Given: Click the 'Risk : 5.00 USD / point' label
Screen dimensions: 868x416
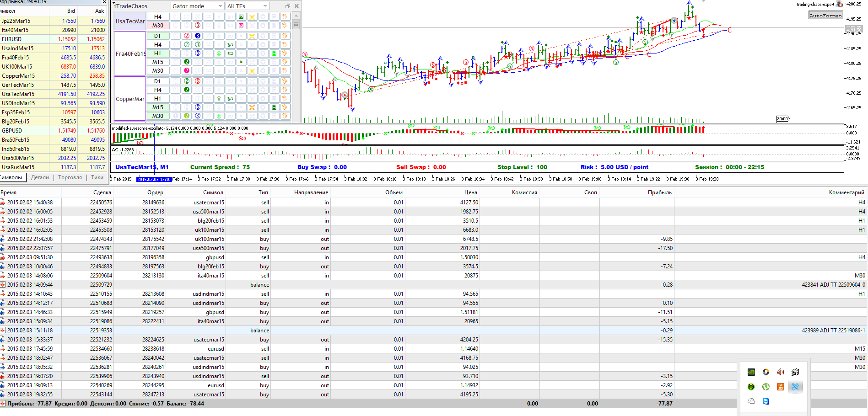Looking at the screenshot, I should [x=615, y=167].
